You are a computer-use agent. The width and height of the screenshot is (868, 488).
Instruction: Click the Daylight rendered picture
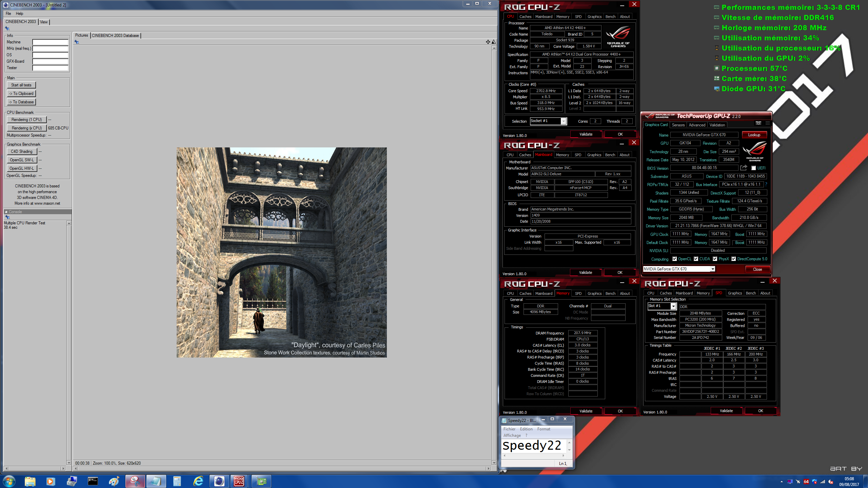(x=281, y=252)
